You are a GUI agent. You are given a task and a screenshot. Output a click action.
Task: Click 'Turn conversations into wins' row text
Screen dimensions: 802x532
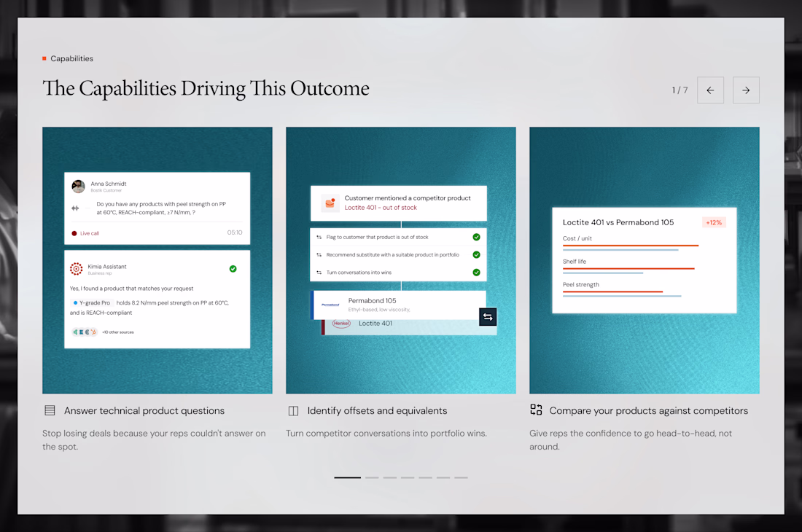359,273
